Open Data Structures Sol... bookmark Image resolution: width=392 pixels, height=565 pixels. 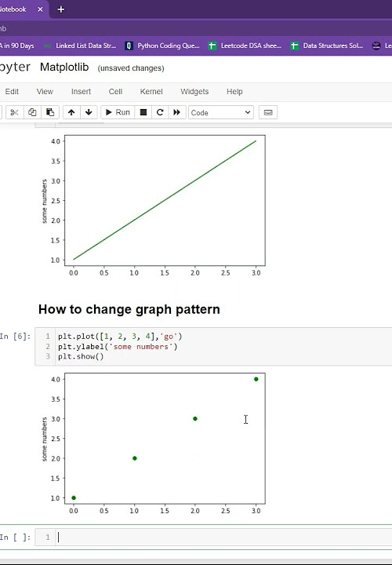pos(327,46)
